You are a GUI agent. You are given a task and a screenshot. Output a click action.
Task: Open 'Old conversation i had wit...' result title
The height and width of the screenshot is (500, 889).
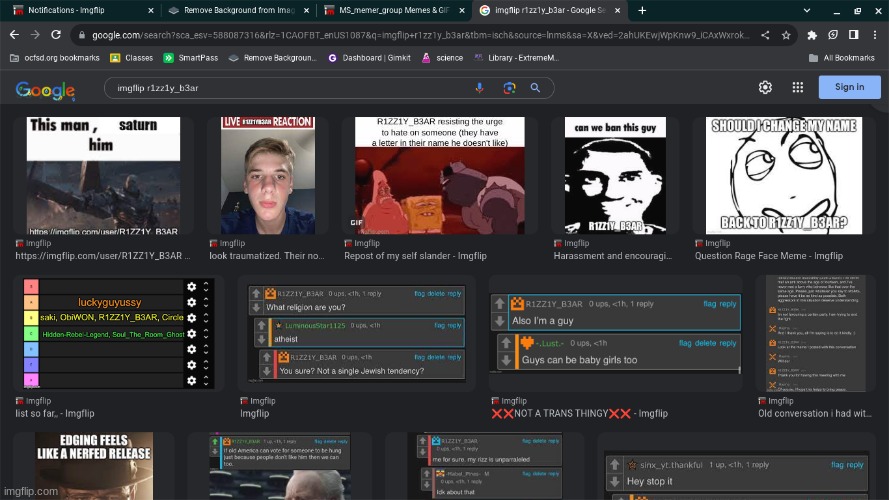[815, 413]
